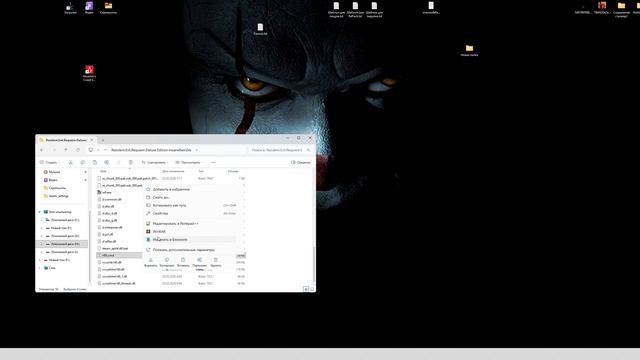Toggle the Сведения details pane button
Screen dimensions: 640x360
click(x=301, y=162)
